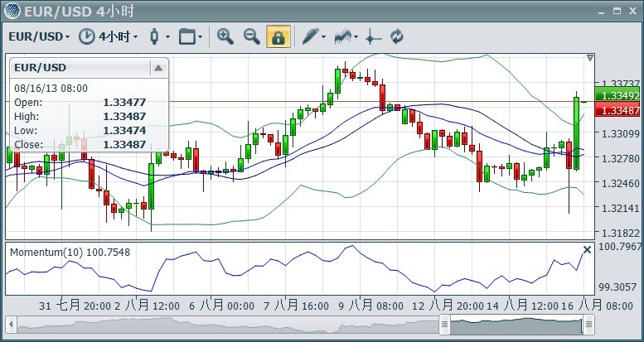The height and width of the screenshot is (342, 644).
Task: Click the left handle of range slider
Action: pos(444,325)
